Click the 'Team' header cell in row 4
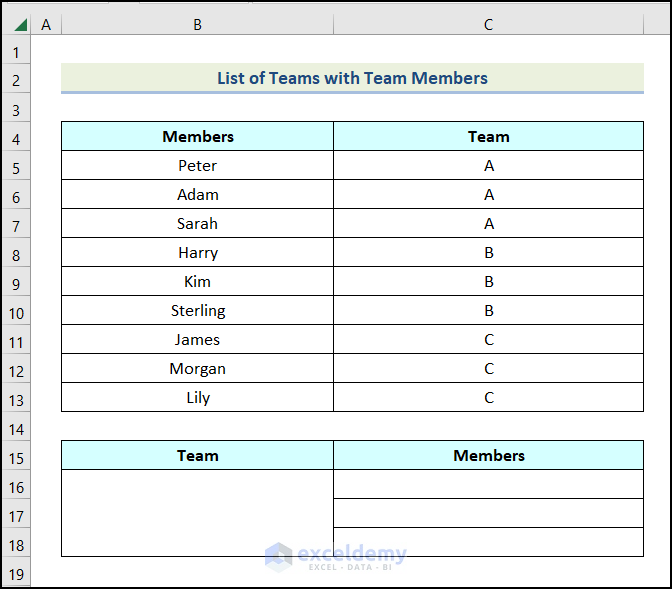 pos(488,137)
